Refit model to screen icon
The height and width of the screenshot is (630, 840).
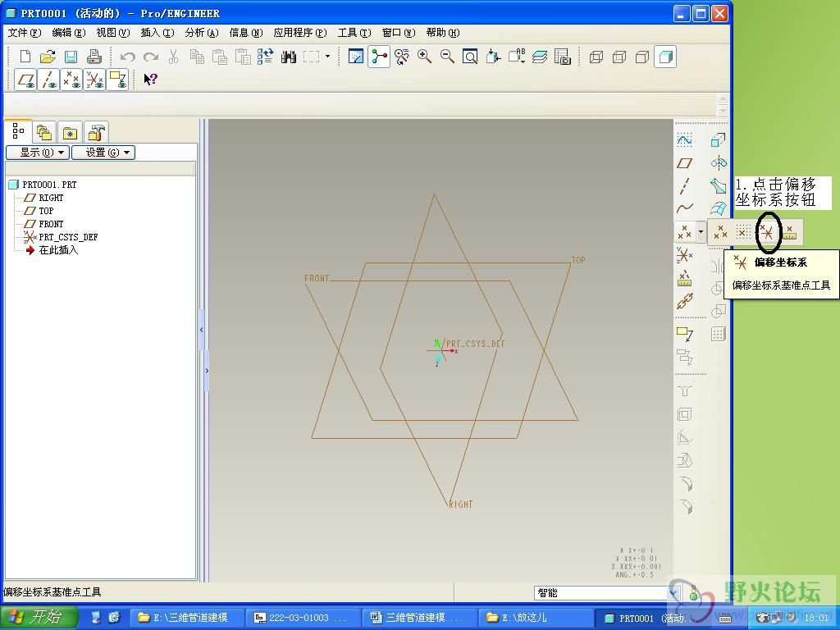[470, 57]
